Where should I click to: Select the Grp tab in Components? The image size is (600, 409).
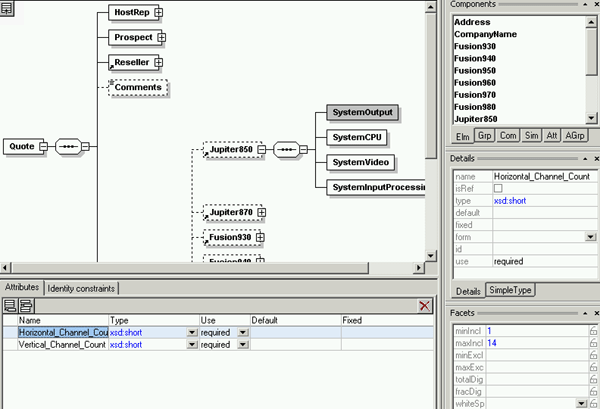[x=484, y=135]
